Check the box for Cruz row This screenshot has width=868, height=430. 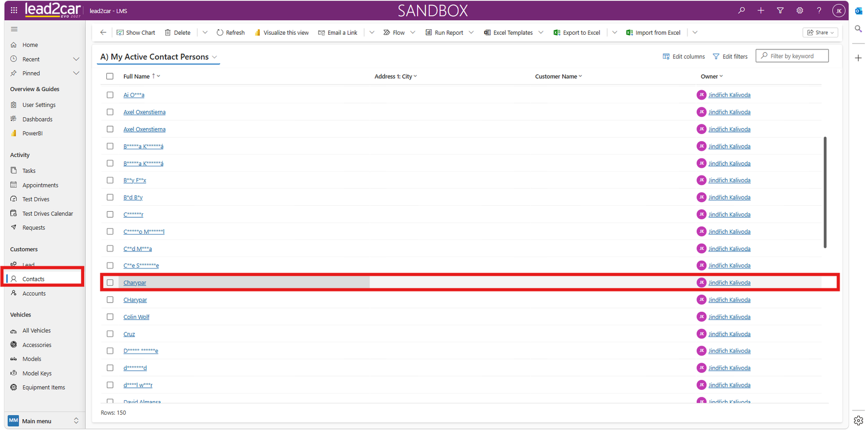pyautogui.click(x=110, y=334)
